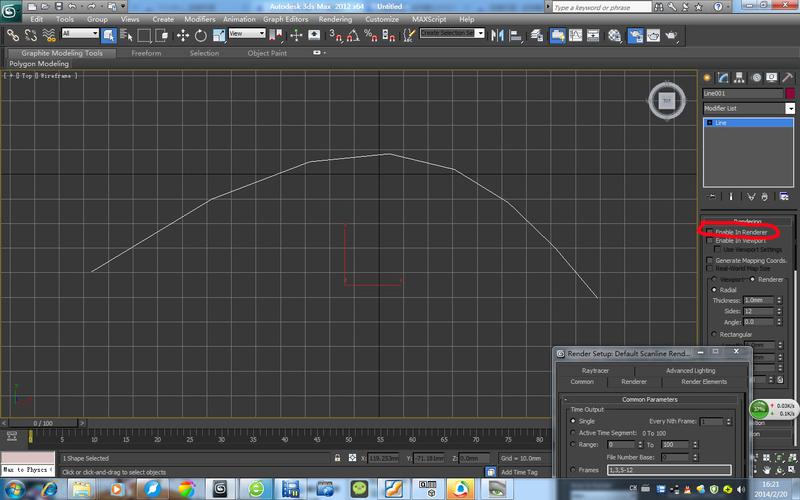The width and height of the screenshot is (800, 500).
Task: Click the ViewCube Top face
Action: tap(667, 100)
